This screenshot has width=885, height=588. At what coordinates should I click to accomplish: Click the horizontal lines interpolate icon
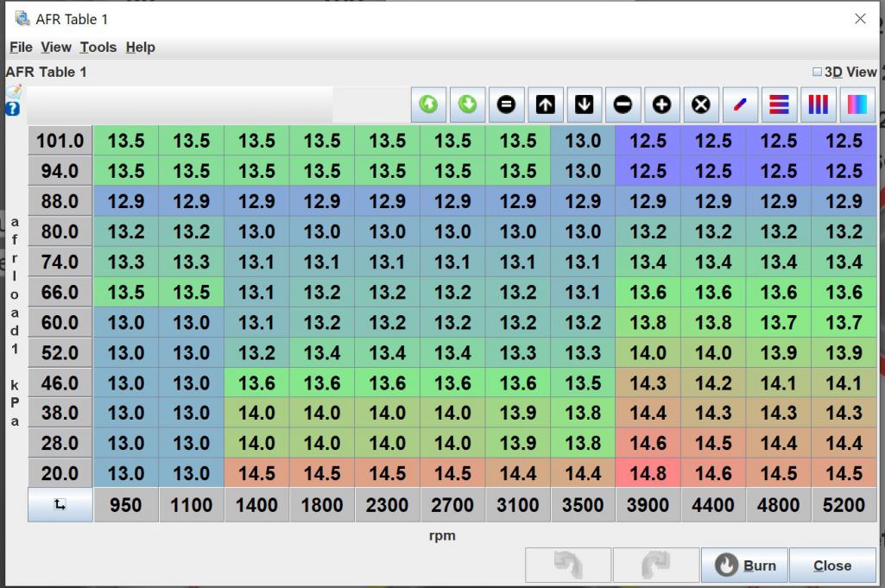point(779,104)
